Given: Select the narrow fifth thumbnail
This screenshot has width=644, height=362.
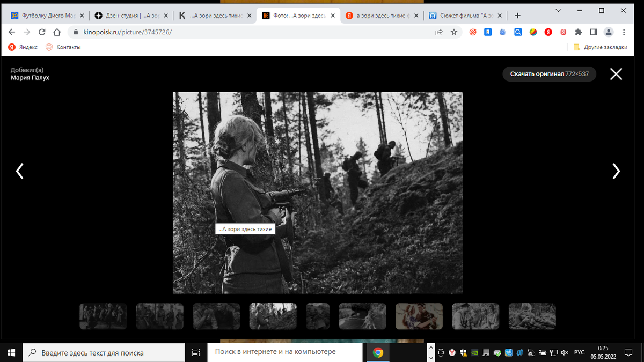Looking at the screenshot, I should [318, 316].
